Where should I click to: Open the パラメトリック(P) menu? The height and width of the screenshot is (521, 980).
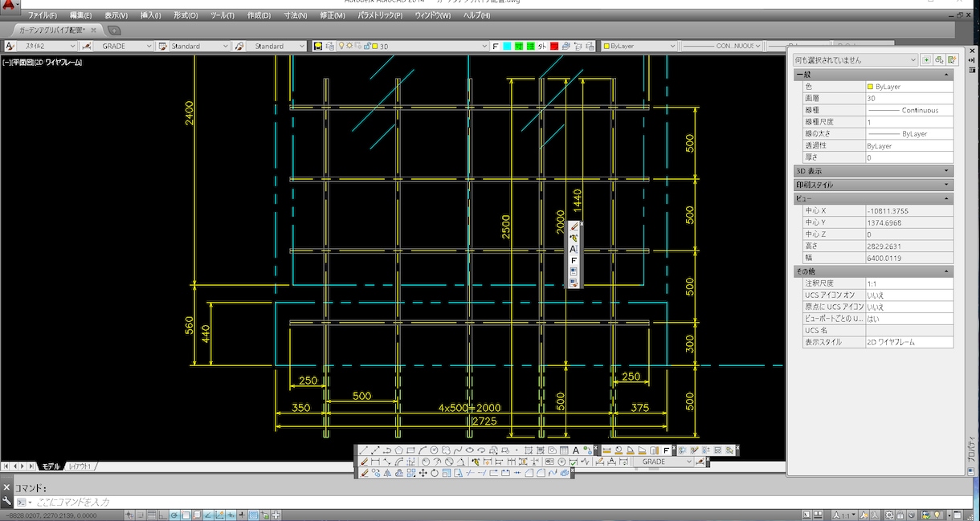point(380,15)
